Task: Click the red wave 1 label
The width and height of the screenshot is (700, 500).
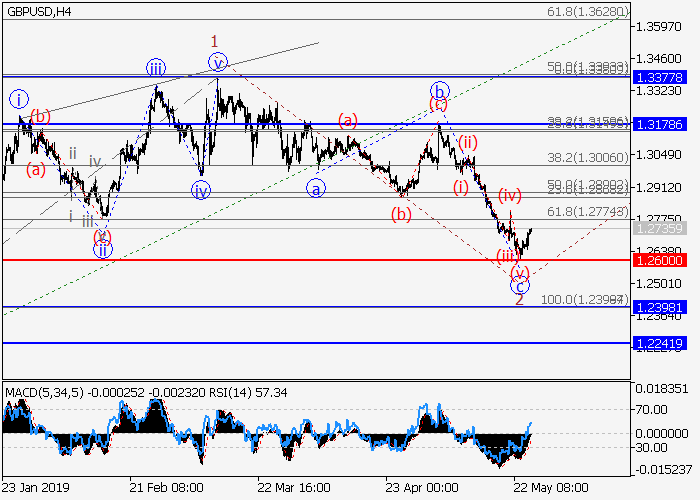Action: coord(214,41)
